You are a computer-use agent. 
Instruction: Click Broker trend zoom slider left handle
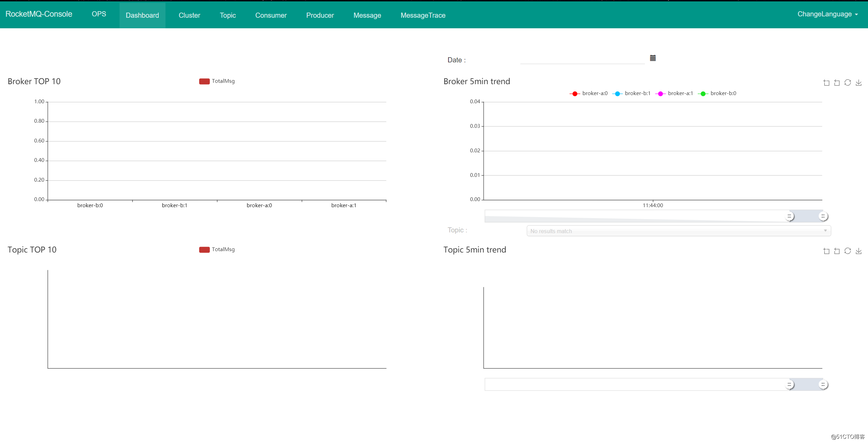(789, 216)
